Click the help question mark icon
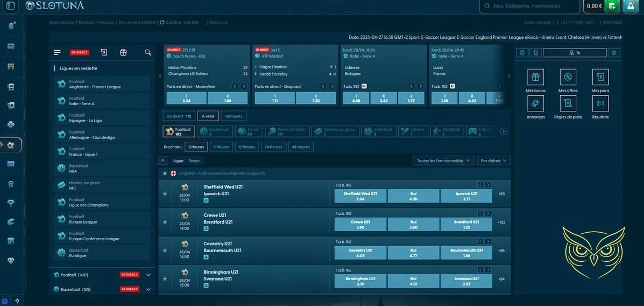Screen dimensions: 644x306 pyautogui.click(x=17, y=302)
